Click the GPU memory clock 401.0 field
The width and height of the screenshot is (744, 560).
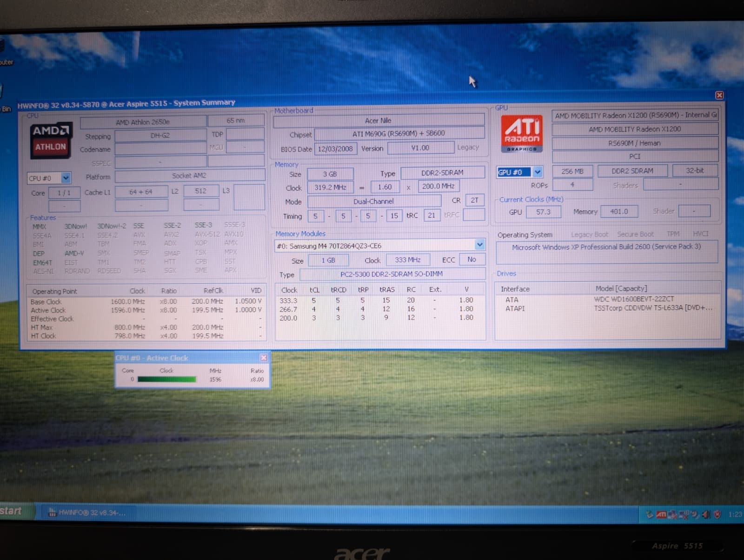pyautogui.click(x=619, y=211)
